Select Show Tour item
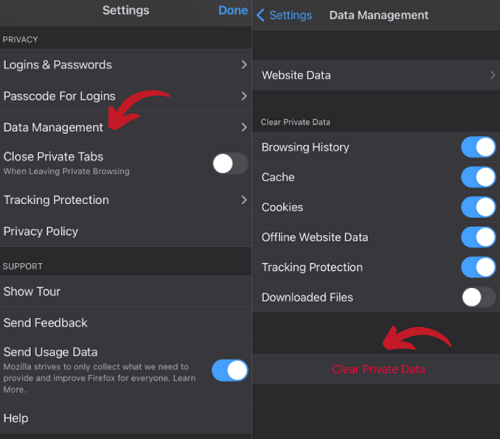The width and height of the screenshot is (500, 439). tap(126, 291)
